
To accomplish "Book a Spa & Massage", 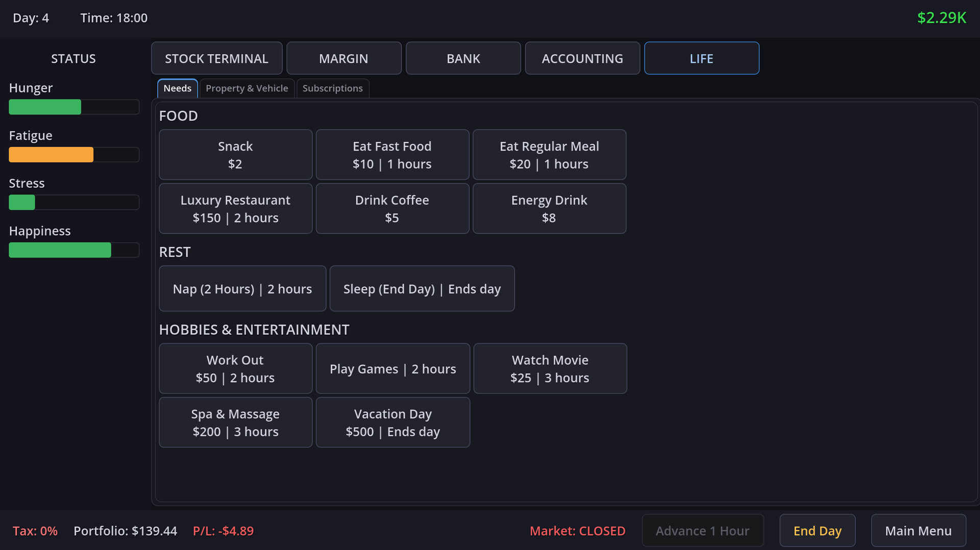I will click(x=235, y=422).
